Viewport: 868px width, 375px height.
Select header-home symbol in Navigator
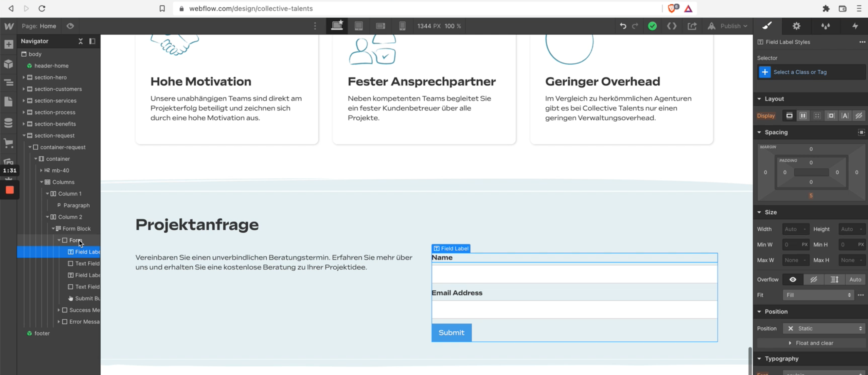pyautogui.click(x=51, y=66)
